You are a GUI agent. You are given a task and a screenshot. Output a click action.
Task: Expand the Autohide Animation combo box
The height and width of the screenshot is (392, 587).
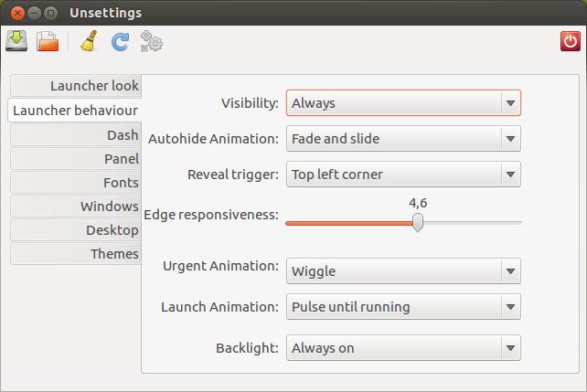[x=403, y=138]
